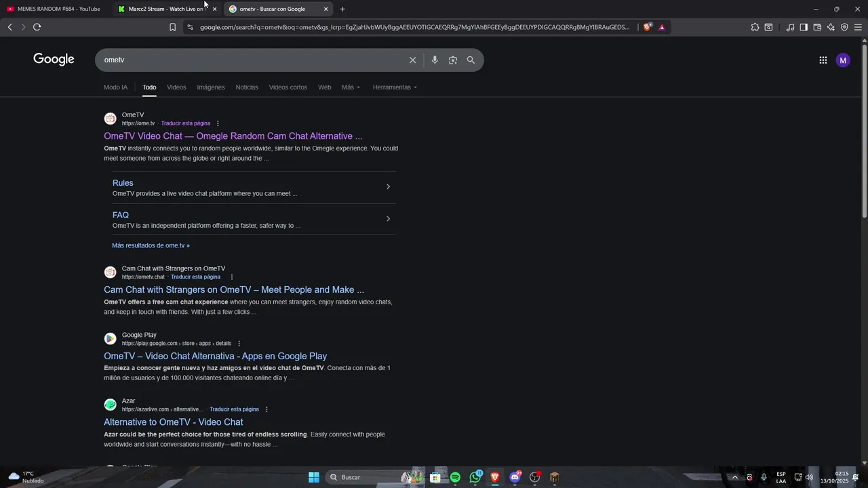Select the Imágenes search tab
Viewport: 868px width, 488px height.
tap(211, 87)
